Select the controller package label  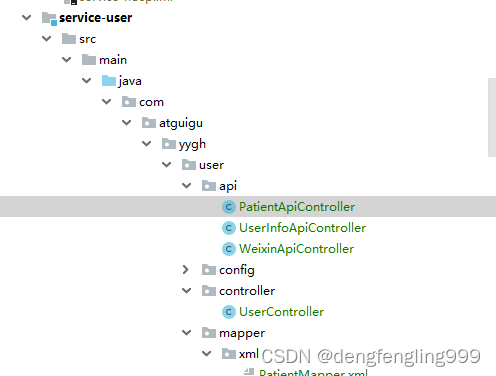pos(247,291)
